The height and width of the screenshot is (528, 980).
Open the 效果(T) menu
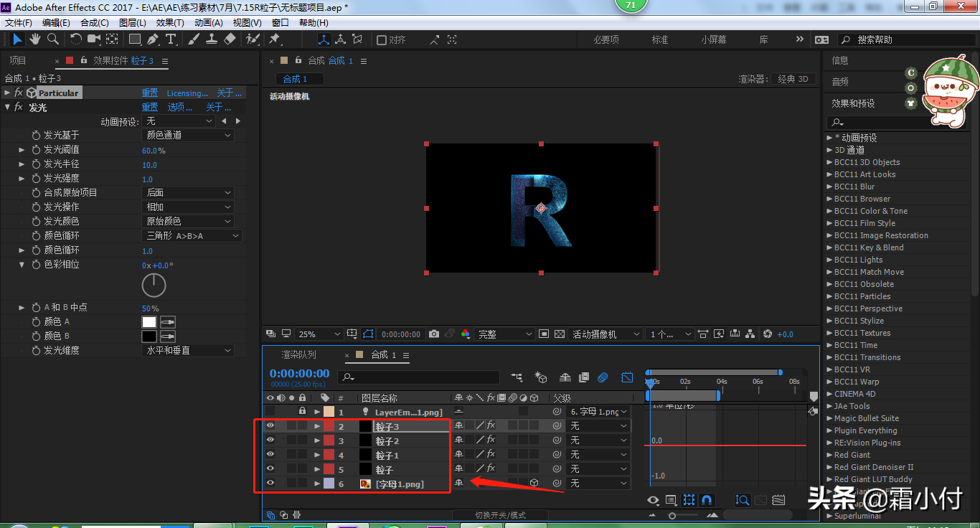point(170,23)
